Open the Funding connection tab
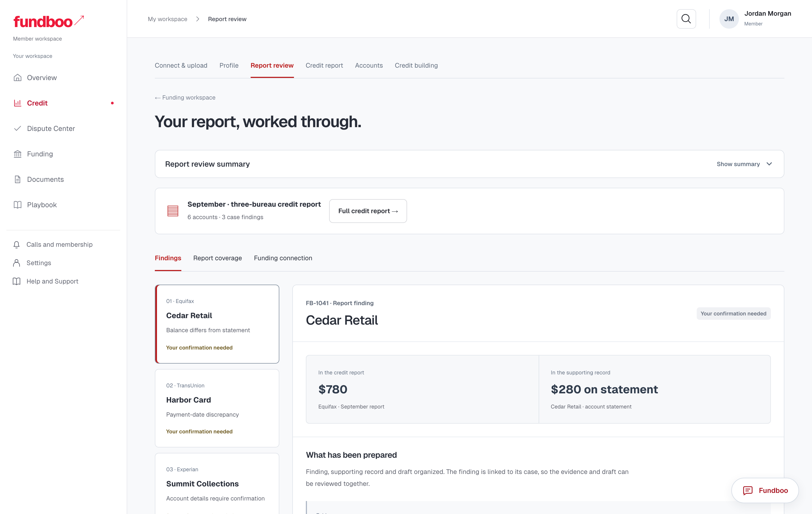 (283, 258)
